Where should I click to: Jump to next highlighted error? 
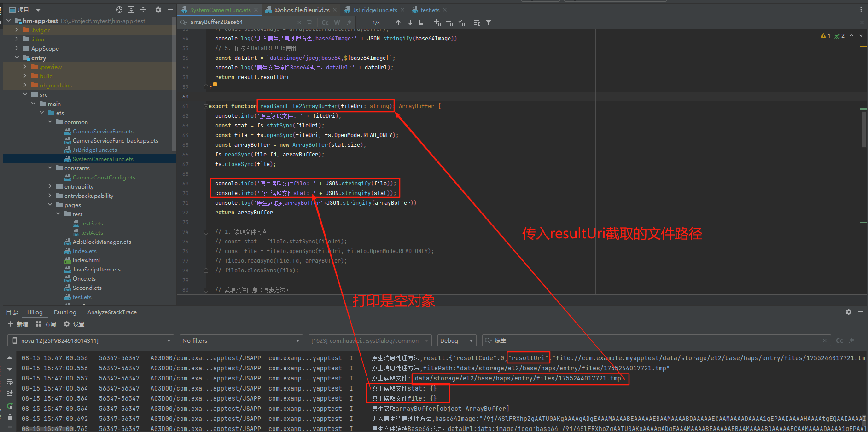click(861, 35)
